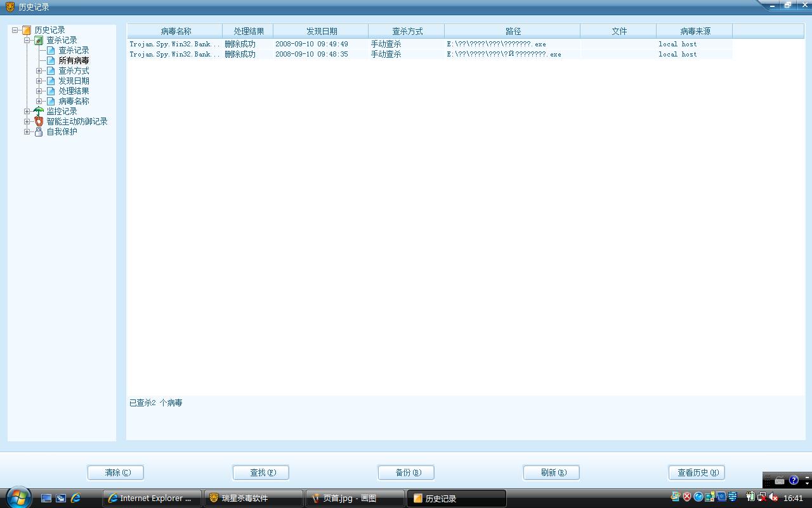Sort by the 处理结果 column header
This screenshot has height=508, width=812.
click(x=248, y=31)
